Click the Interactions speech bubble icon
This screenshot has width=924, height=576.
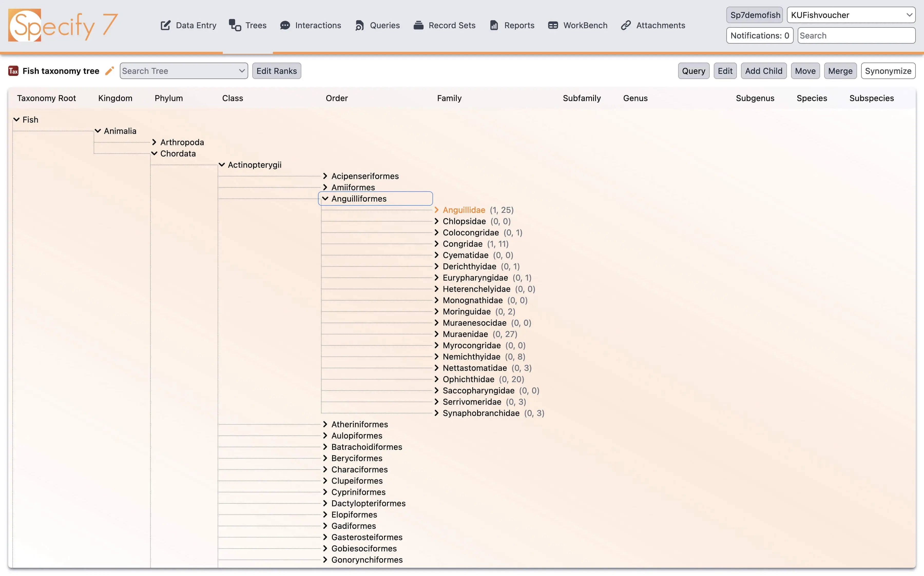pyautogui.click(x=285, y=25)
